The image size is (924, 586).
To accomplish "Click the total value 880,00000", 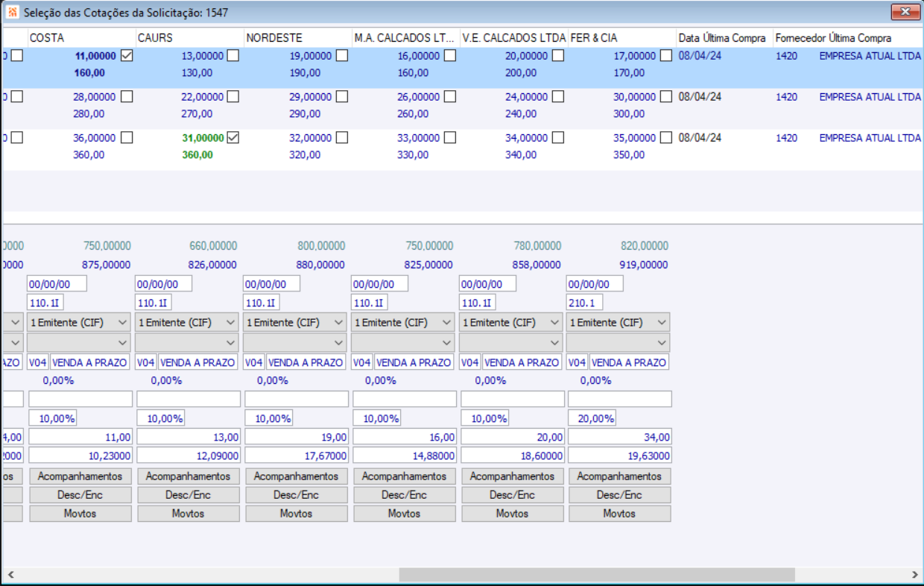I will [x=321, y=265].
